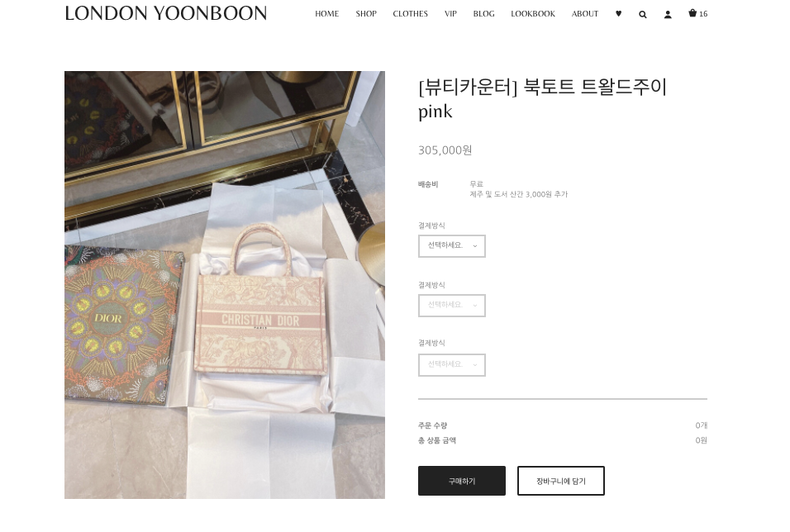Open the VIP menu item
The image size is (790, 532).
[450, 13]
